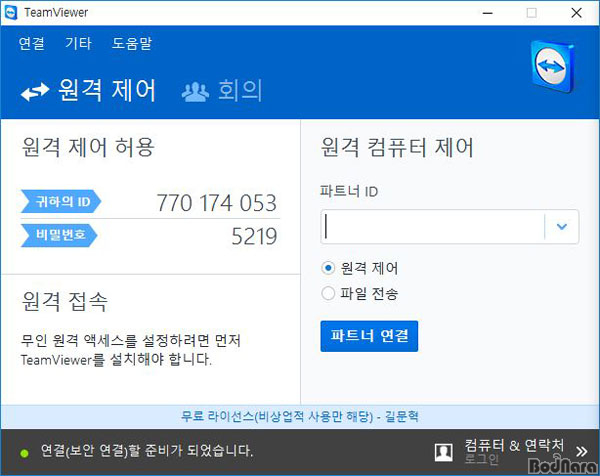Click the contact avatar icon in status bar
600x476 pixels.
[x=444, y=452]
